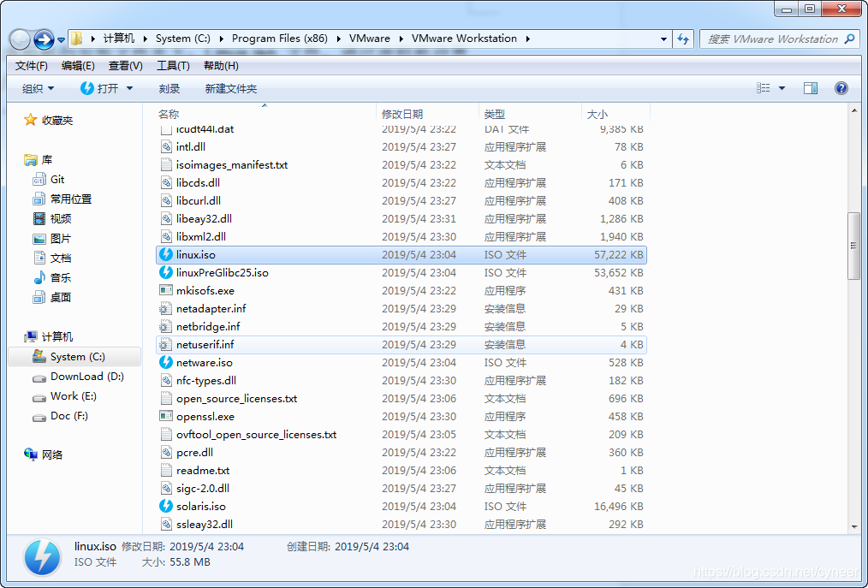Open the 工具(T) menu

173,66
